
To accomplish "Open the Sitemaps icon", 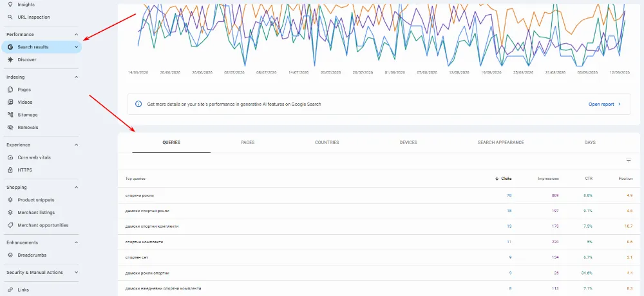I will tap(10, 115).
